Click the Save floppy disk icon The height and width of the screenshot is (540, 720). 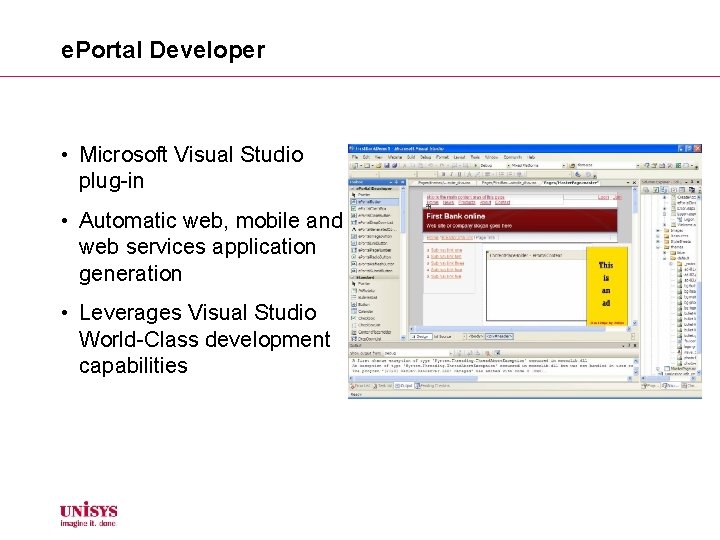387,165
